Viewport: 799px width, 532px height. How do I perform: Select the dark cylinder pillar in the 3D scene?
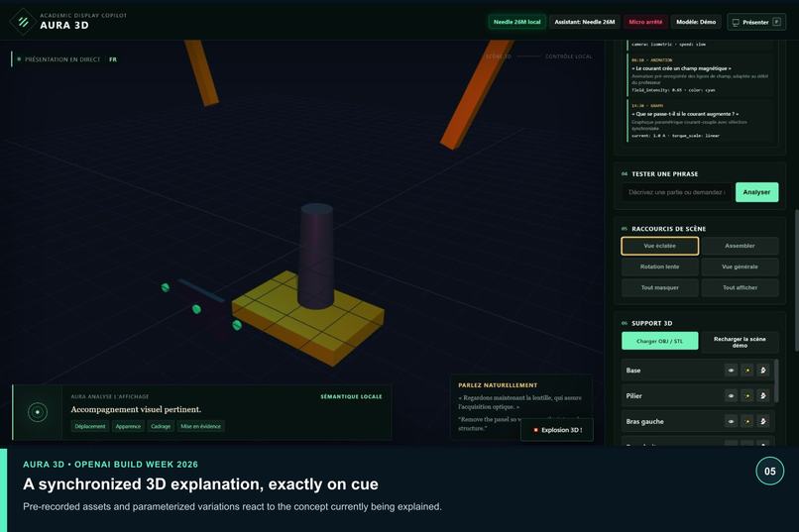pos(316,255)
